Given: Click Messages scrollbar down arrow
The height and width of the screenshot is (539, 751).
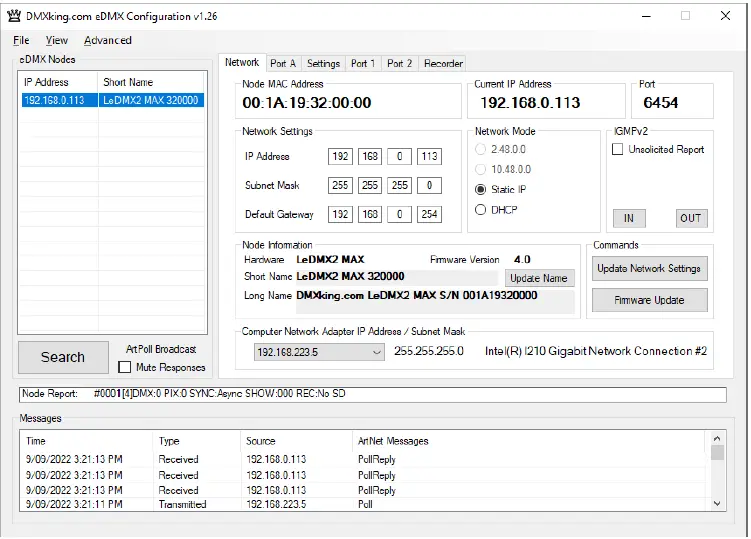Looking at the screenshot, I should [x=717, y=503].
